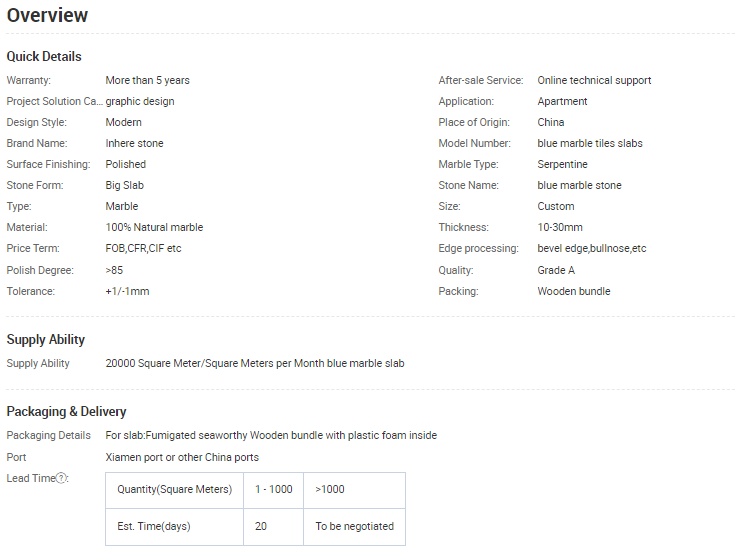Click the Lead Time help question-mark icon

pos(62,479)
